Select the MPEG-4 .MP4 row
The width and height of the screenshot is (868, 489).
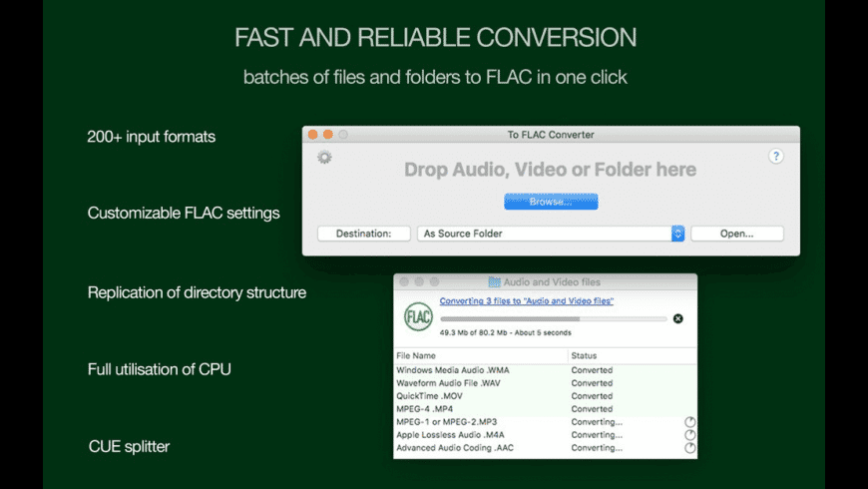[546, 409]
